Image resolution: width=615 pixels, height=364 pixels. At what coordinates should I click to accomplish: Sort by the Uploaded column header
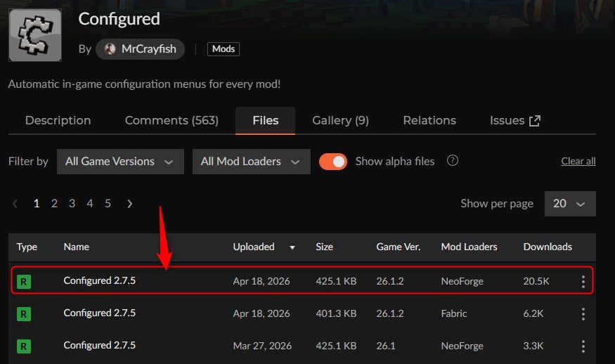[254, 247]
